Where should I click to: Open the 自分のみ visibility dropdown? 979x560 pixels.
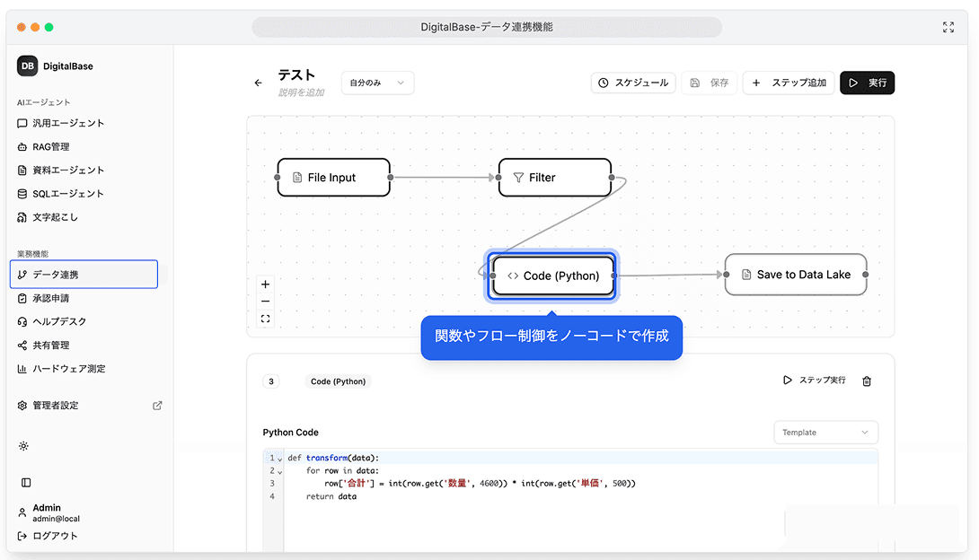(377, 83)
